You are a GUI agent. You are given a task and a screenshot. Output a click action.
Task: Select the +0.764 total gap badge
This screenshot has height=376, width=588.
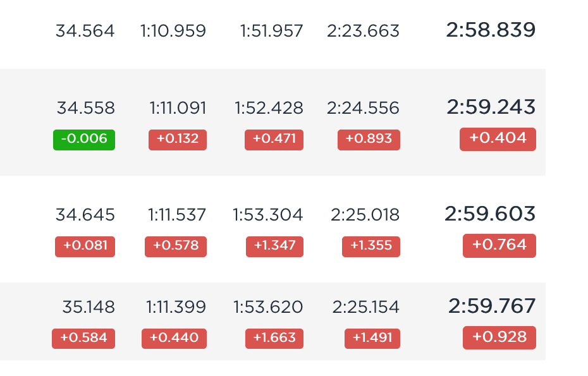[499, 246]
